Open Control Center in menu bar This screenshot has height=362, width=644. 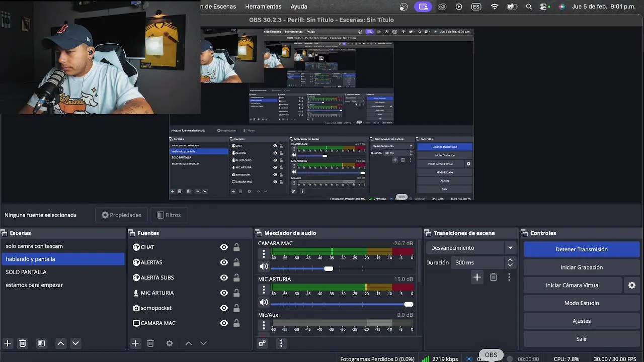[543, 7]
